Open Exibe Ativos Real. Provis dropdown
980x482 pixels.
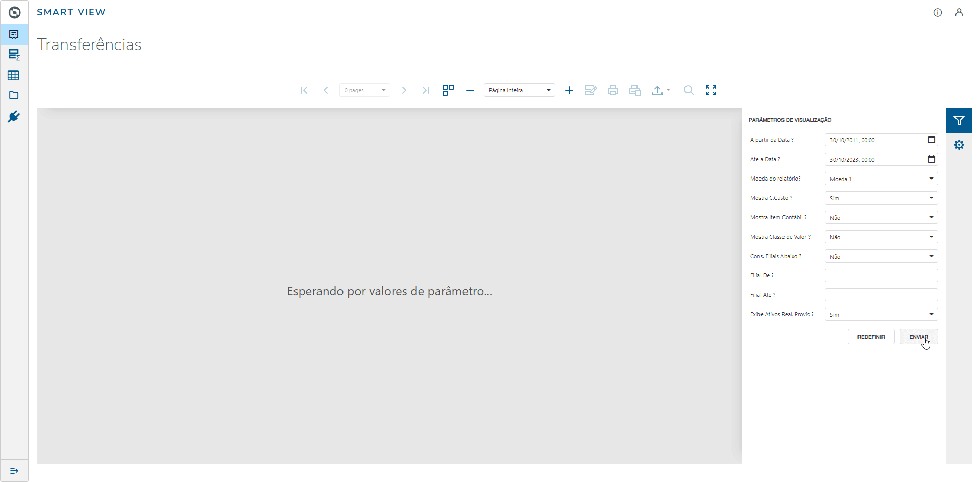[x=881, y=314]
